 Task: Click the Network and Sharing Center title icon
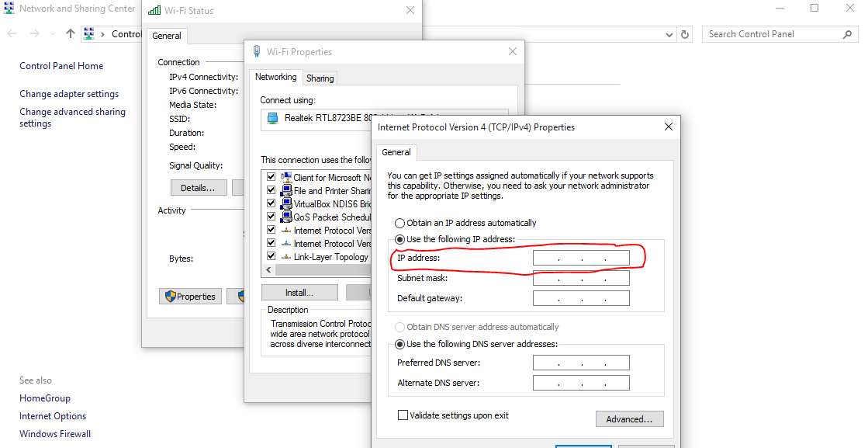coord(9,9)
